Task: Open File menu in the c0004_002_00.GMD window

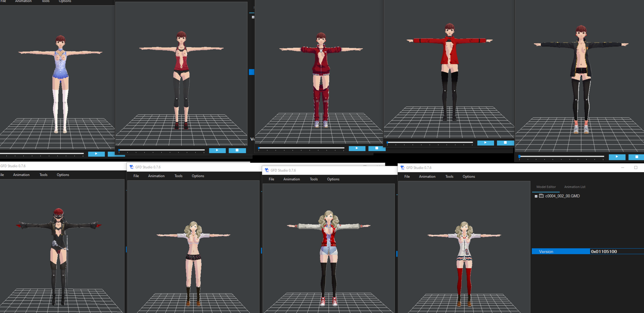Action: point(407,176)
